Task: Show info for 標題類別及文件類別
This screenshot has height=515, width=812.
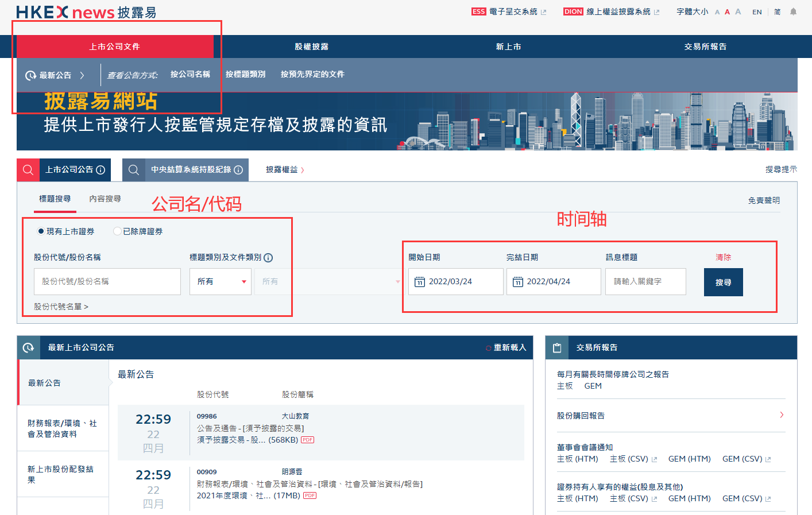Action: (268, 258)
